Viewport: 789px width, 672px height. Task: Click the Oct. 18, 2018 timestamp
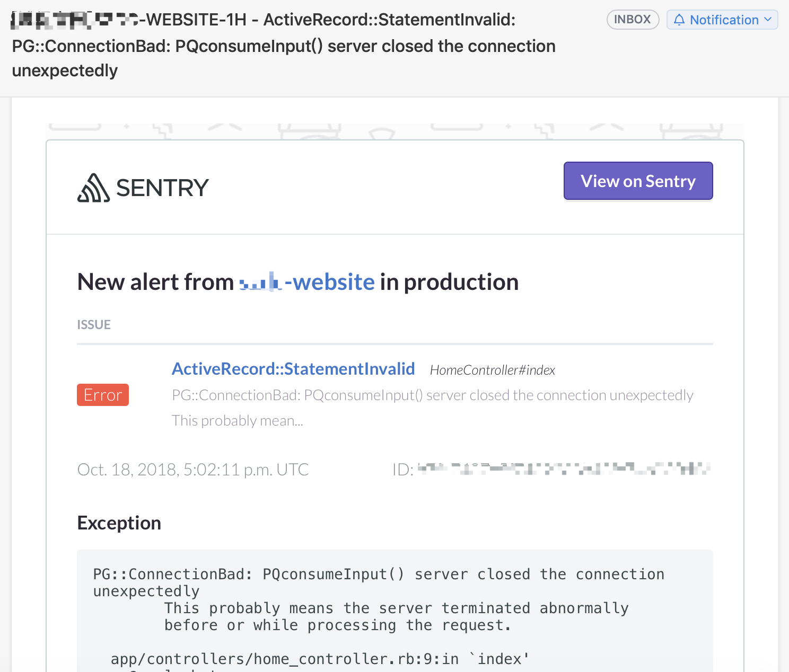click(x=193, y=470)
